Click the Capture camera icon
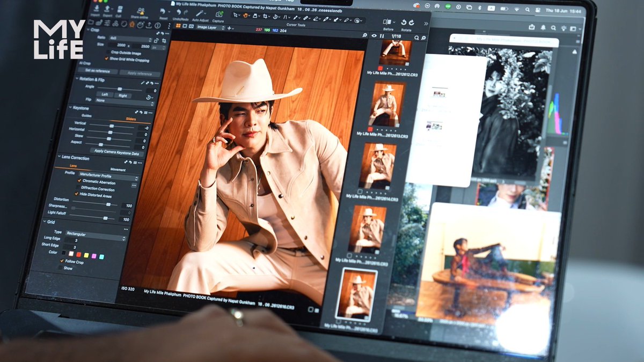 (219, 14)
